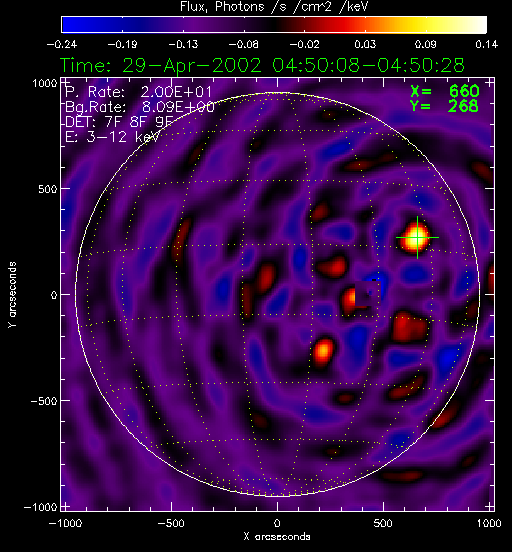Click the red blob right of the dark square
The height and width of the screenshot is (552, 512).
[x=410, y=327]
